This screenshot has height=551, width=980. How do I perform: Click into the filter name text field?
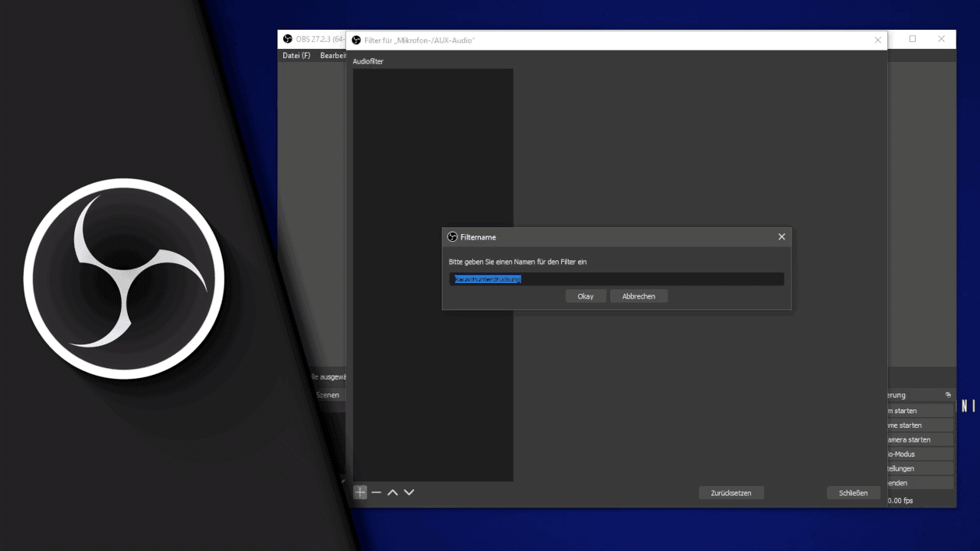tap(616, 279)
